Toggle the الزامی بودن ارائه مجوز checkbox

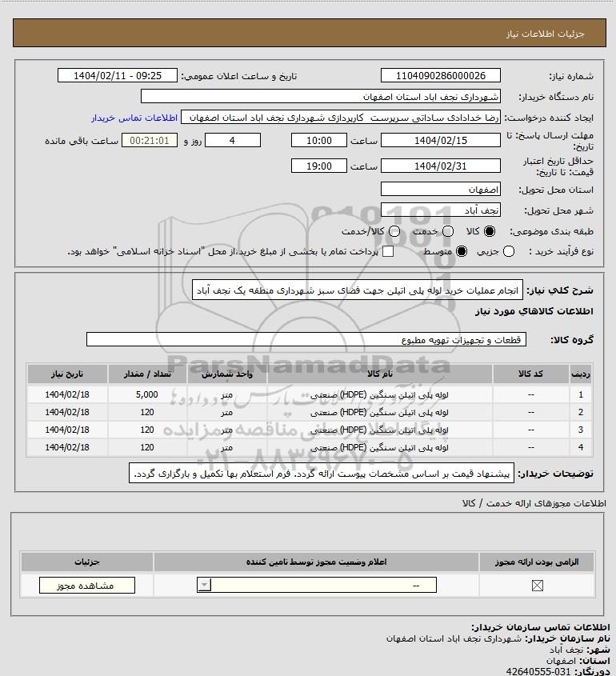point(537,586)
